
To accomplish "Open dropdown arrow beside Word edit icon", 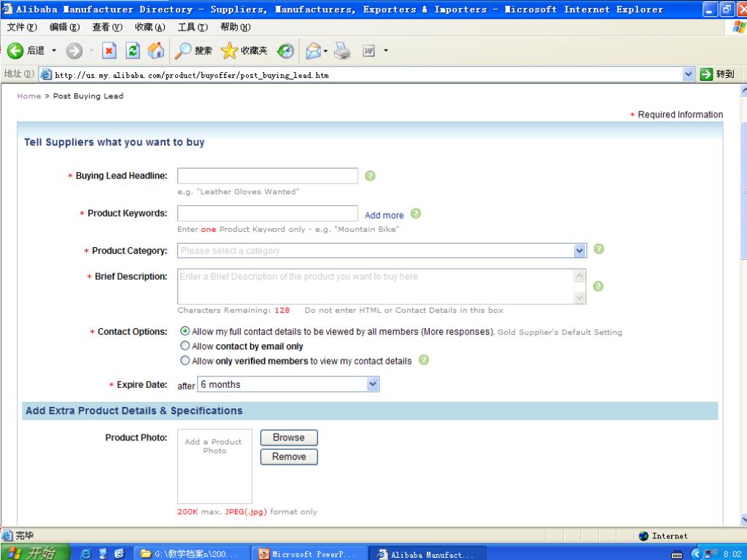I will coord(385,50).
